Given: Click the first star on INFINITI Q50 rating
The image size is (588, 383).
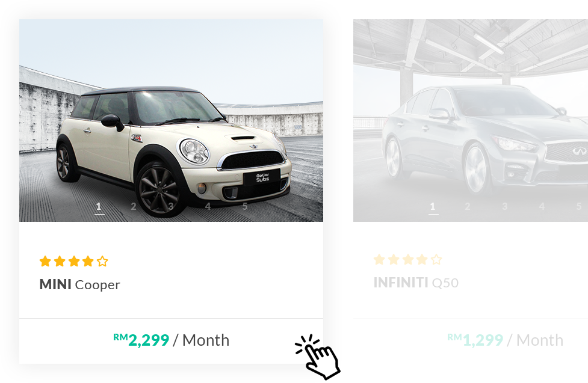Looking at the screenshot, I should [379, 259].
